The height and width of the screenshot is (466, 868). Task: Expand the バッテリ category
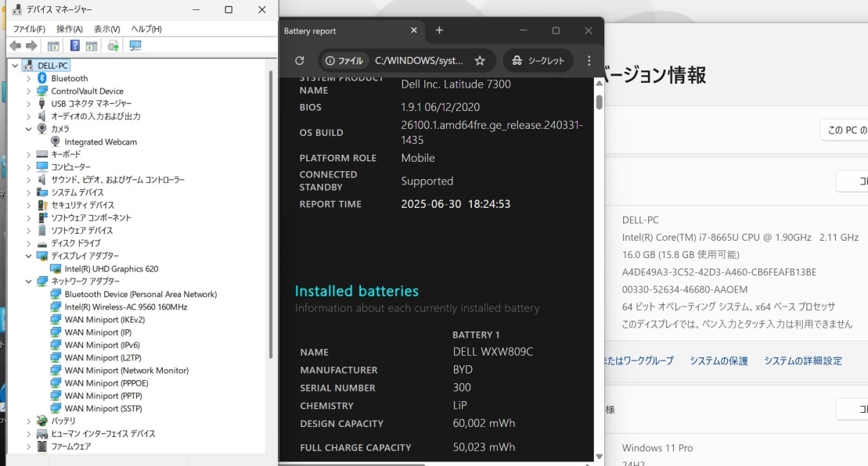point(29,421)
